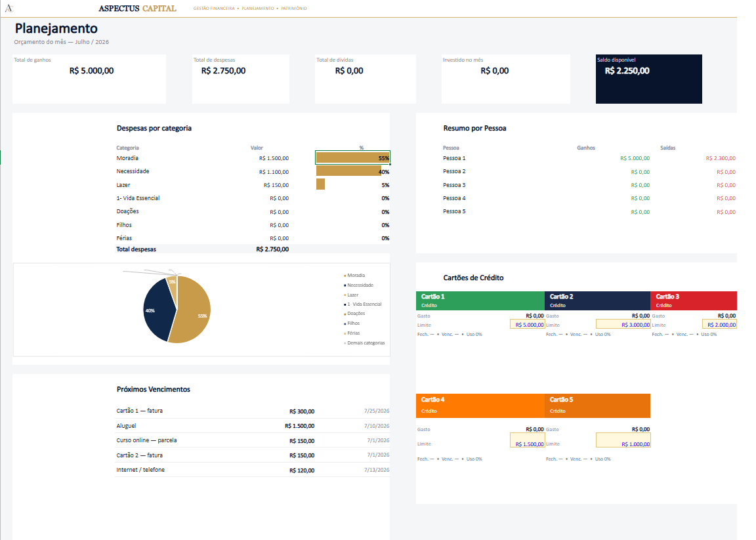Edit the Cartão 4 limit field R$ 1.500,00
756x540 pixels.
pyautogui.click(x=528, y=440)
